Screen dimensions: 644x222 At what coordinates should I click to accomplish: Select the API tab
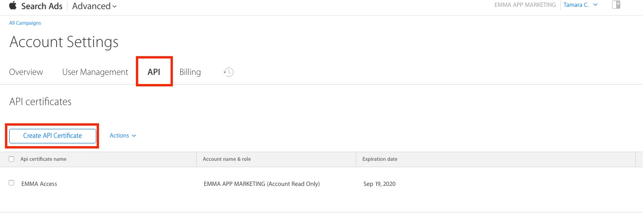click(x=154, y=72)
